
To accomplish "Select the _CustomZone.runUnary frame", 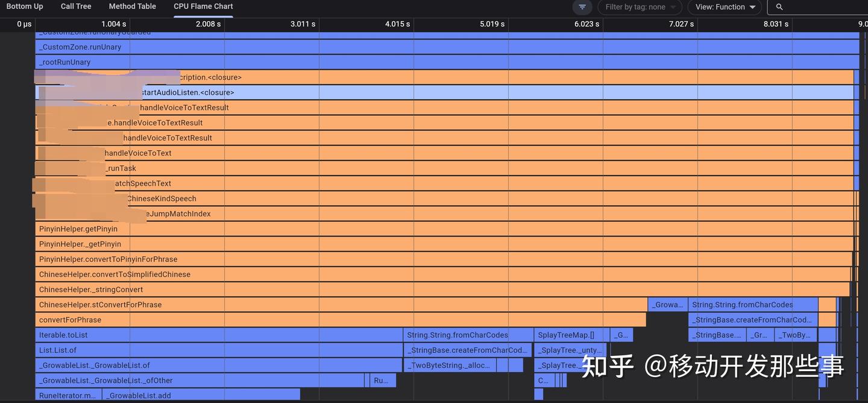I will 447,47.
